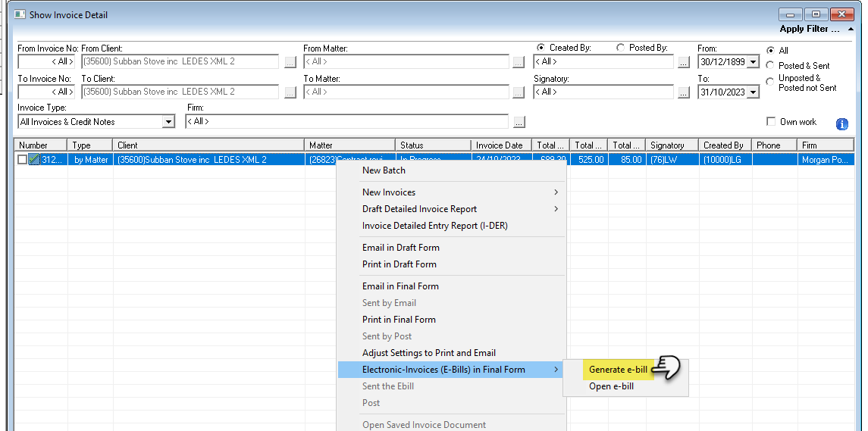Choose Open e-bill
This screenshot has height=431, width=868.
611,386
